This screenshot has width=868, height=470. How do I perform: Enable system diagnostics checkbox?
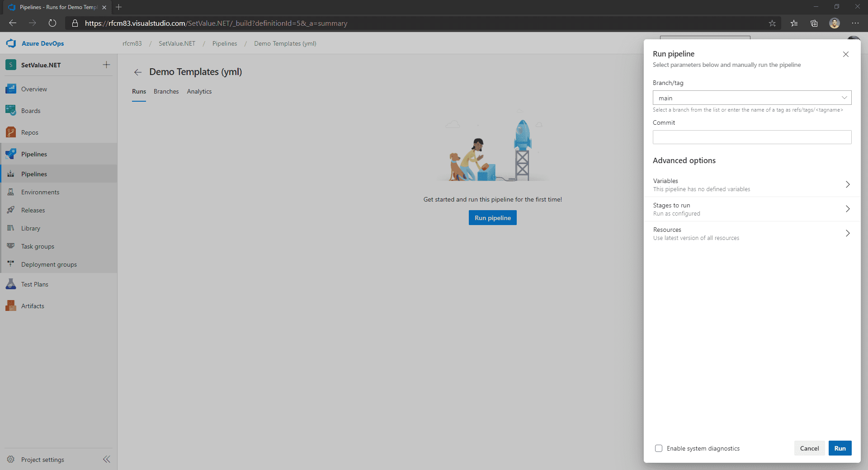[x=659, y=448]
